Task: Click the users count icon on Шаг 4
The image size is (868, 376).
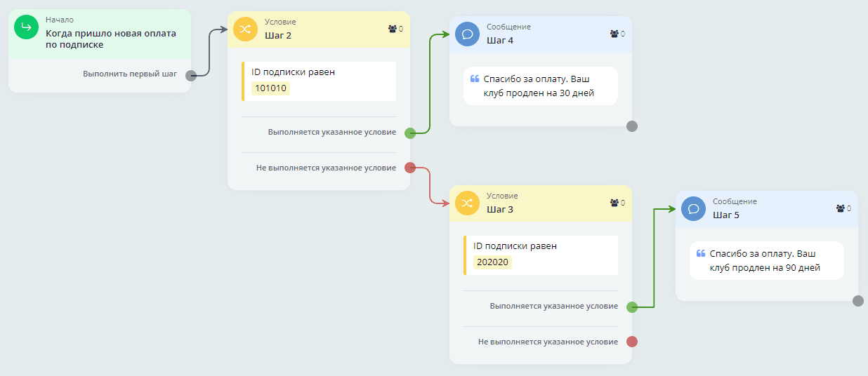Action: [614, 34]
